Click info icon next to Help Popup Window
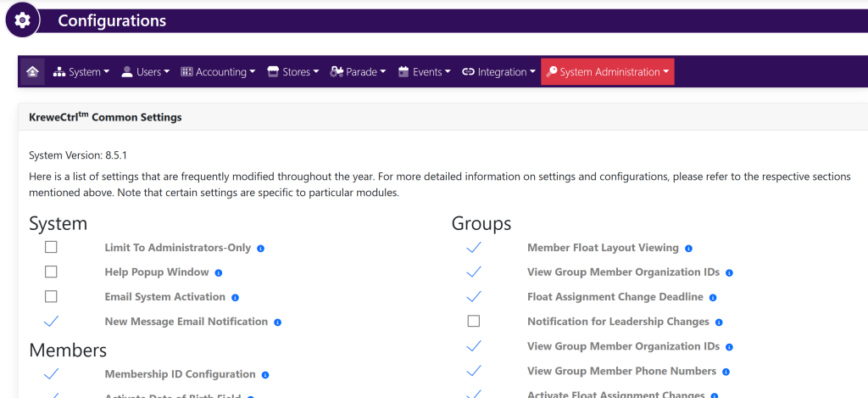Viewport: 868px width, 398px height. tap(218, 273)
